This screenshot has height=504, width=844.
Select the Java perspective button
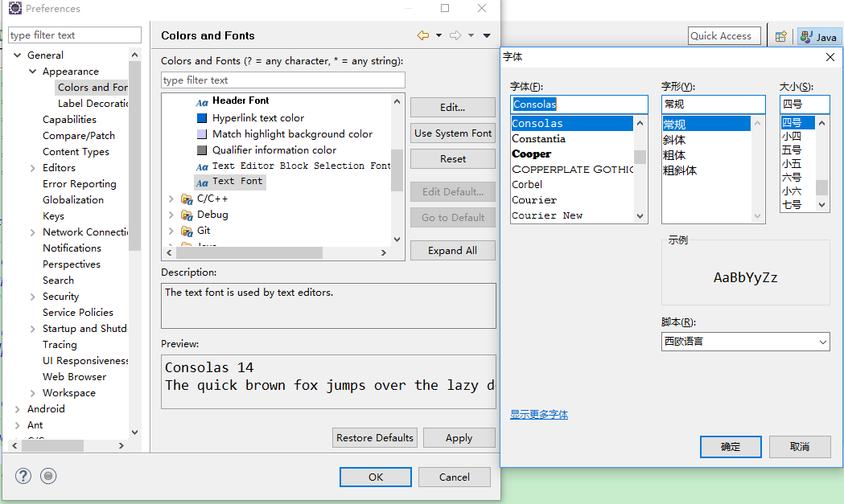819,37
